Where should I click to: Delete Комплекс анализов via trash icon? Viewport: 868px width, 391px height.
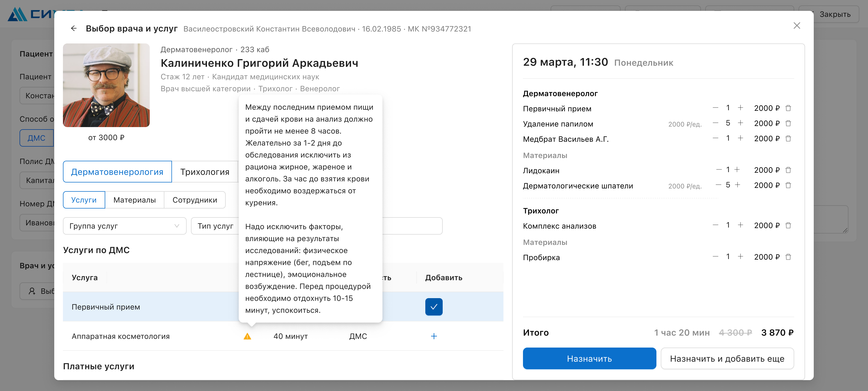(x=788, y=225)
